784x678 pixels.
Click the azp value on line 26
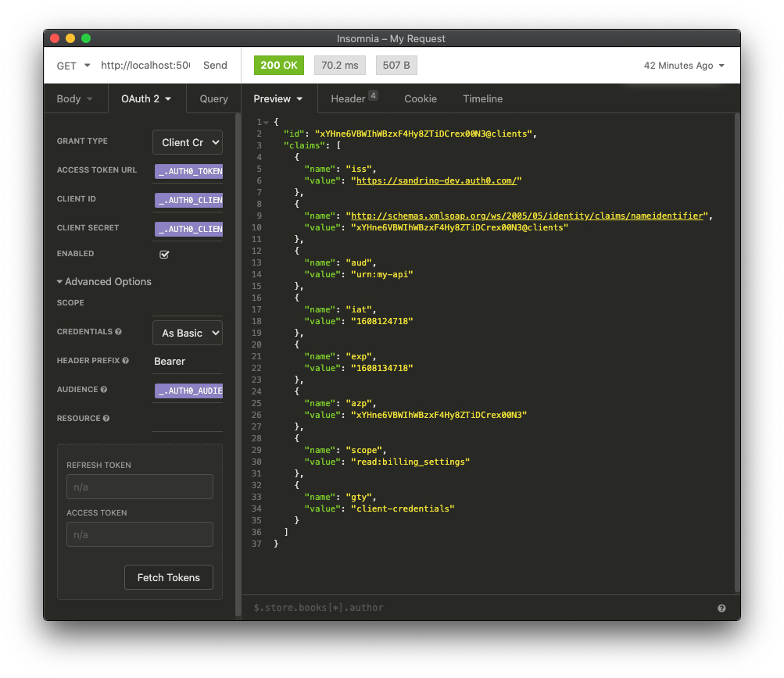tap(439, 416)
